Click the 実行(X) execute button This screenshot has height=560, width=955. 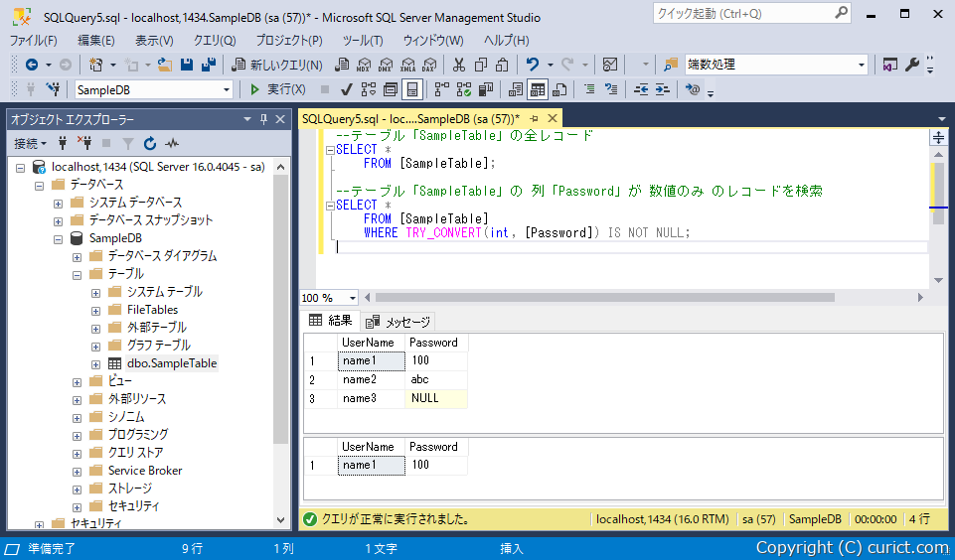pos(277,90)
